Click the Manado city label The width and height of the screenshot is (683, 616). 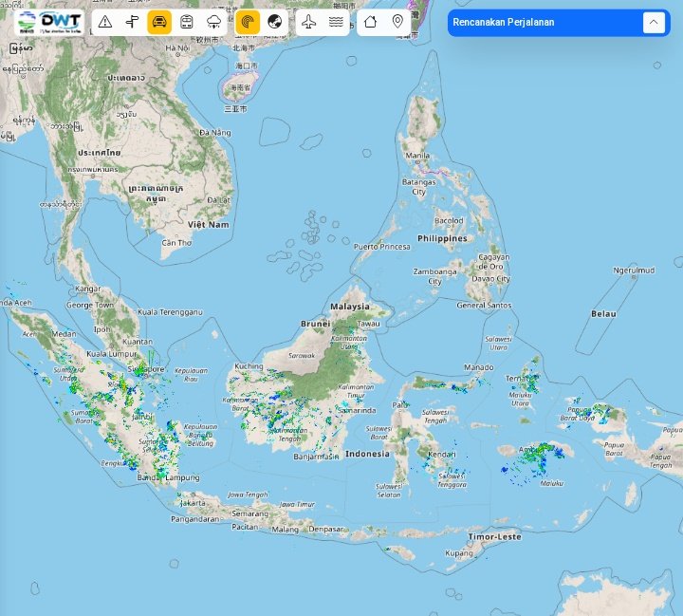coord(479,367)
